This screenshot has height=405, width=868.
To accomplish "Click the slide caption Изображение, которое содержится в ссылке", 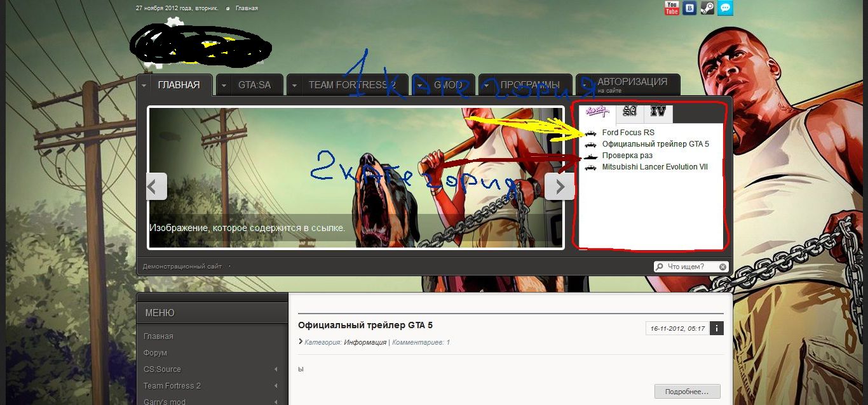I will coord(247,227).
